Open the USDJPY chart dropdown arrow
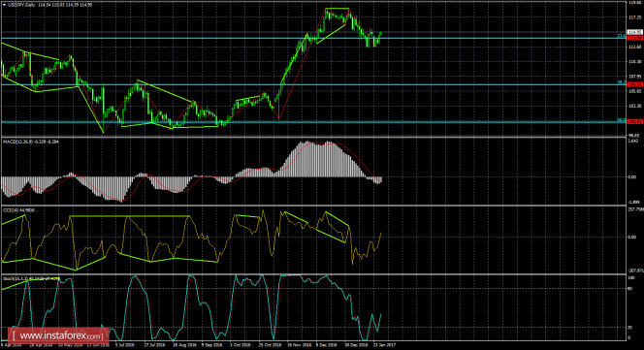Screen dimensions: 644x350 pyautogui.click(x=4, y=5)
